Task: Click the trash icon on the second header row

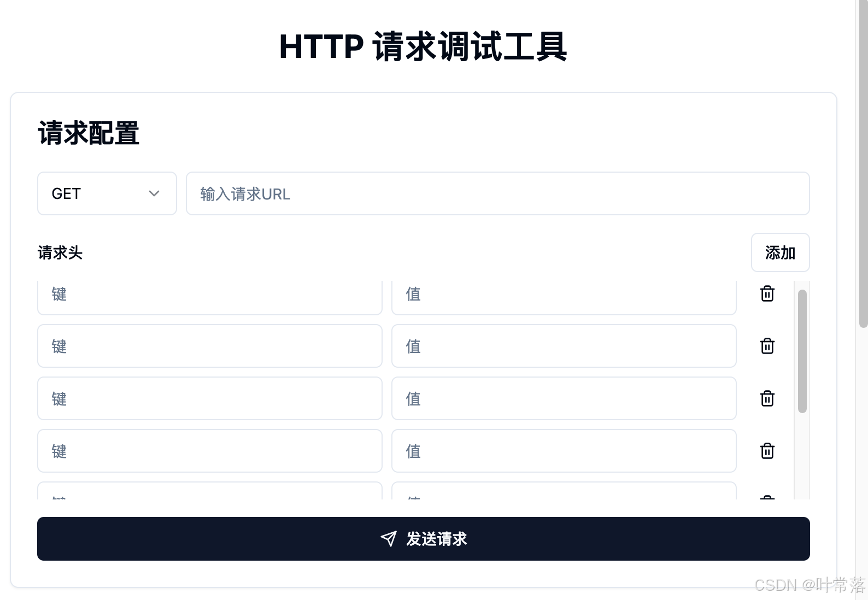Action: point(767,346)
